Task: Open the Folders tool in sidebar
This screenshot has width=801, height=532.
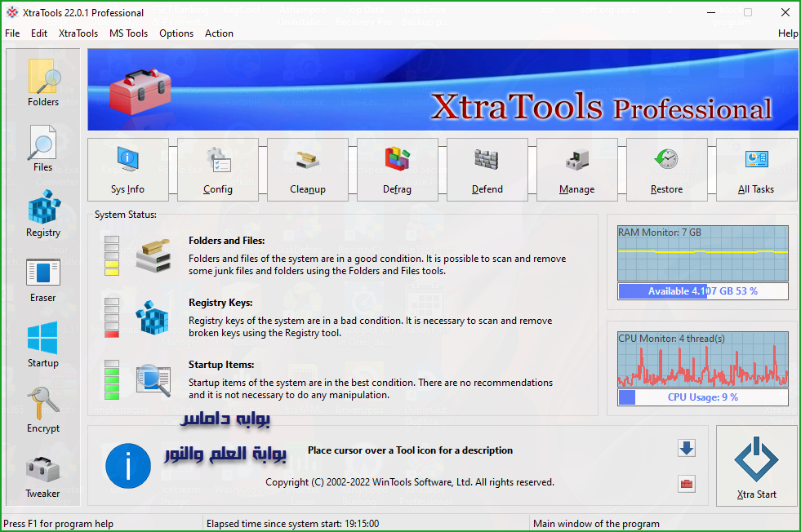Action: pyautogui.click(x=43, y=82)
